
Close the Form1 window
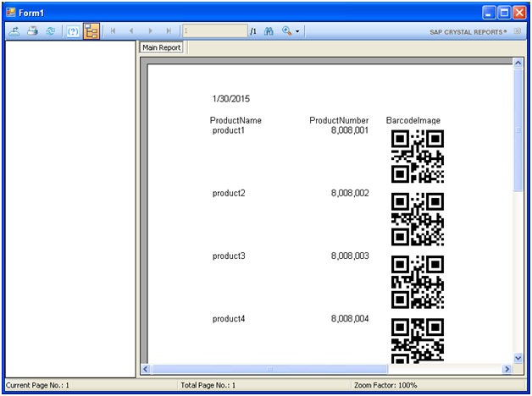(x=519, y=13)
